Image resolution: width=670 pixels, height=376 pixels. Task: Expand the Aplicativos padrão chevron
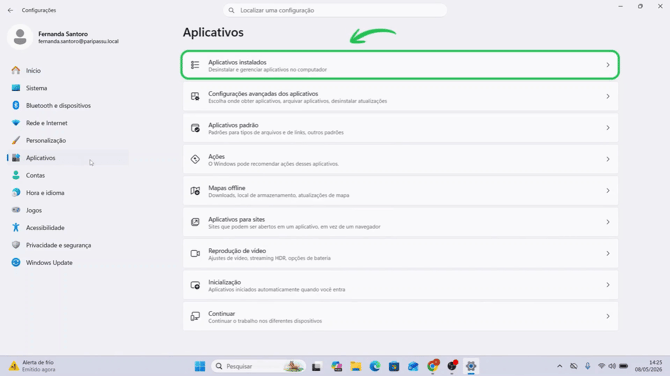pos(608,128)
